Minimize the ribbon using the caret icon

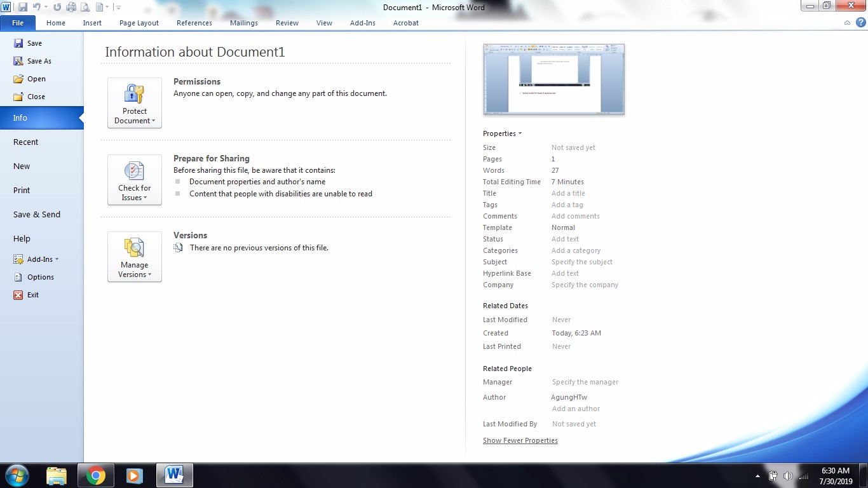click(847, 23)
